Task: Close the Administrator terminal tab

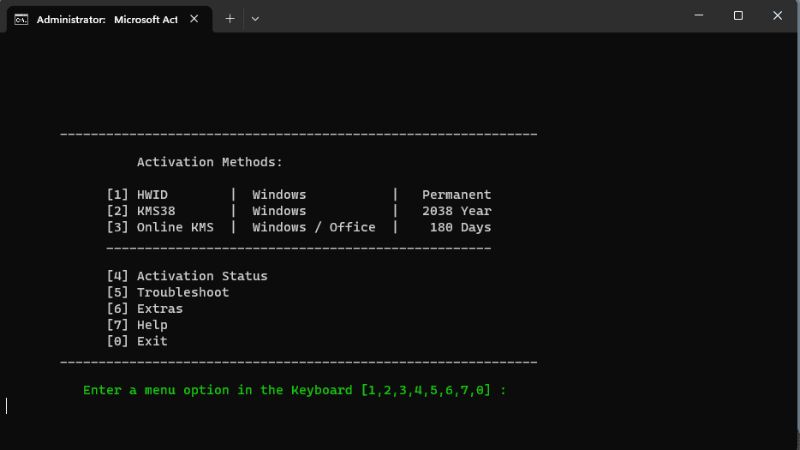Action: coord(194,19)
